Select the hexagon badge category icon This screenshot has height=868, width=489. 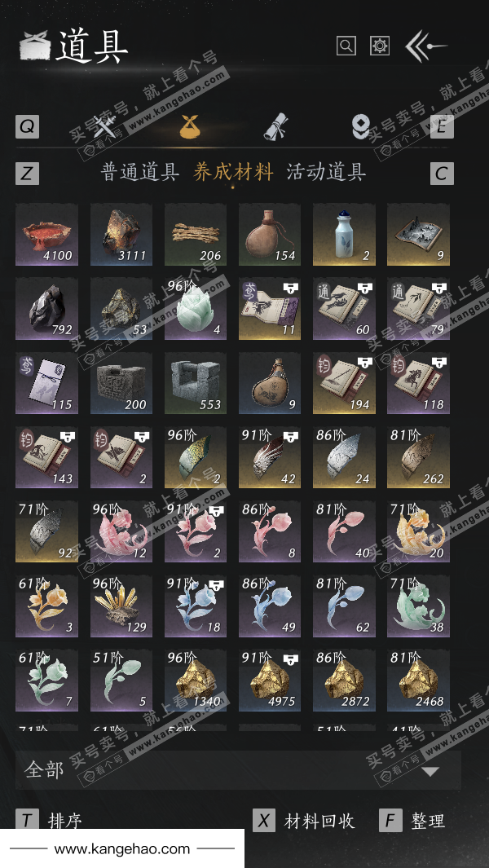point(360,127)
